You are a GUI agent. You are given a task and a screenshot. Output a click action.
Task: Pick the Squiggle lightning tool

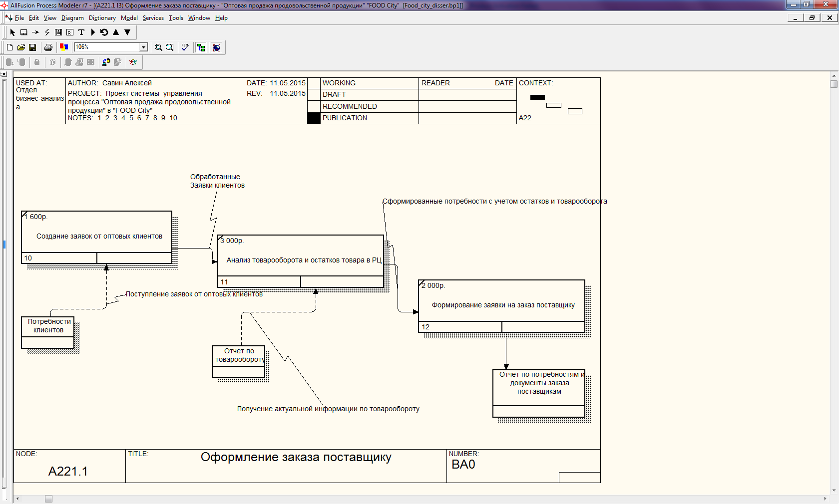47,32
